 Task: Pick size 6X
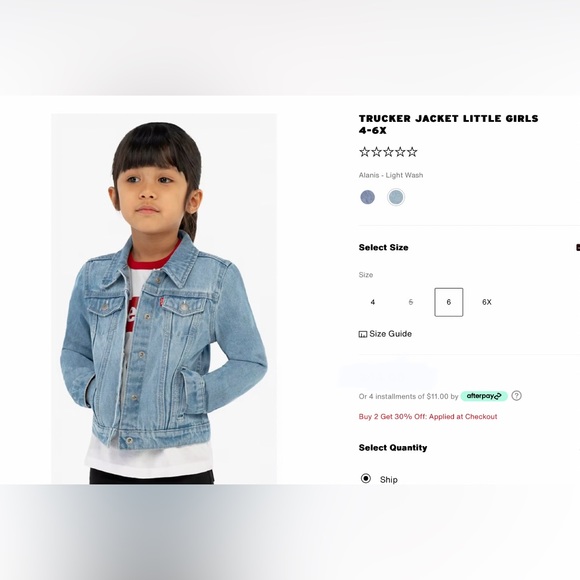click(x=487, y=302)
